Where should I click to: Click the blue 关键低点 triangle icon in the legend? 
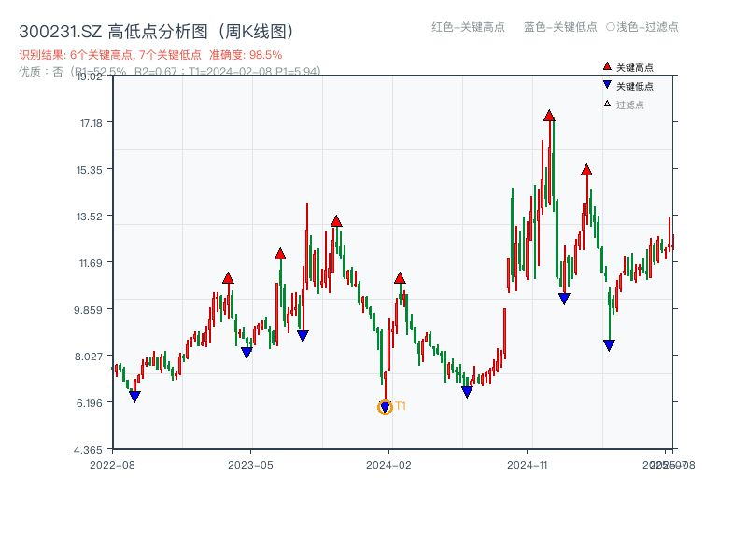(x=605, y=84)
